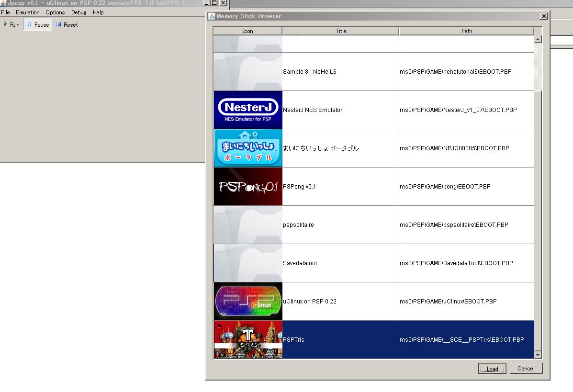Click the pspsolitaire EBOOT.PBP path cell
Image resolution: width=573 pixels, height=392 pixels.
coord(466,224)
